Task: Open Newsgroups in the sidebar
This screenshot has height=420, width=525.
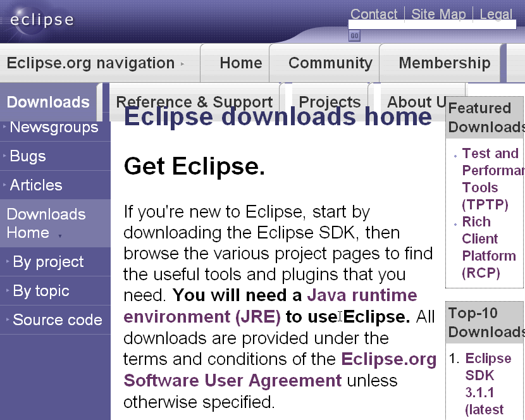Action: tap(55, 127)
